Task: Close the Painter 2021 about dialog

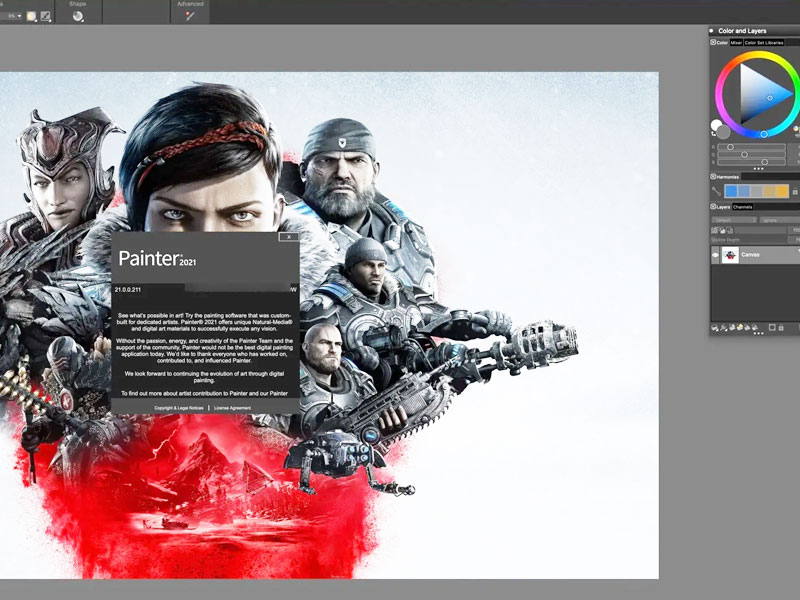Action: click(x=289, y=237)
